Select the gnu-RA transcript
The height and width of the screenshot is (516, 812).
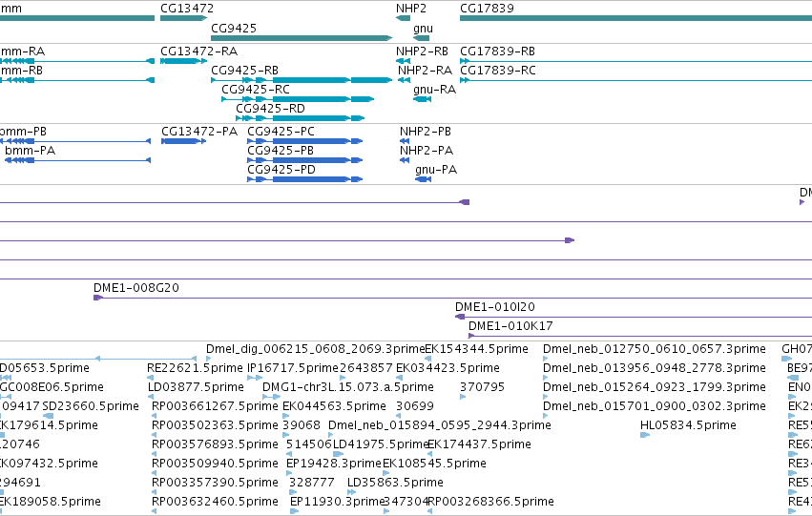click(x=422, y=99)
